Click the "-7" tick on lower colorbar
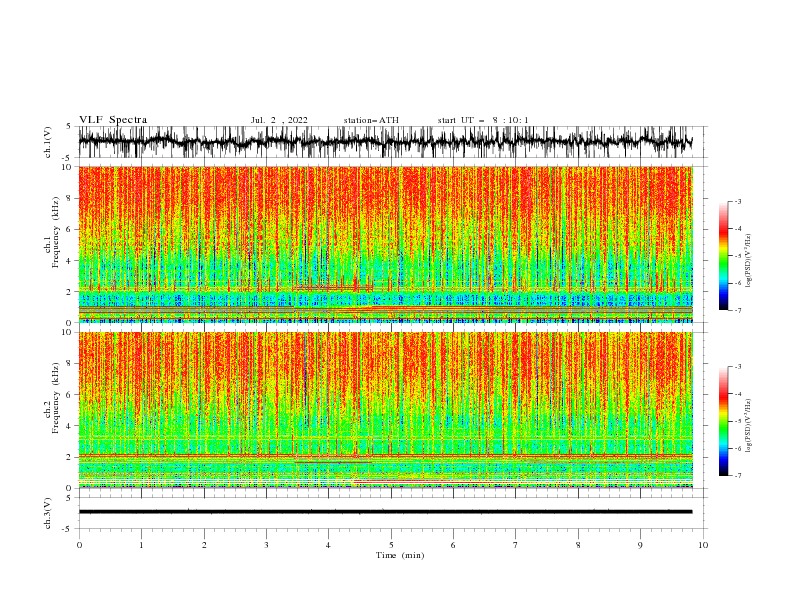This screenshot has height=612, width=792. tap(738, 476)
